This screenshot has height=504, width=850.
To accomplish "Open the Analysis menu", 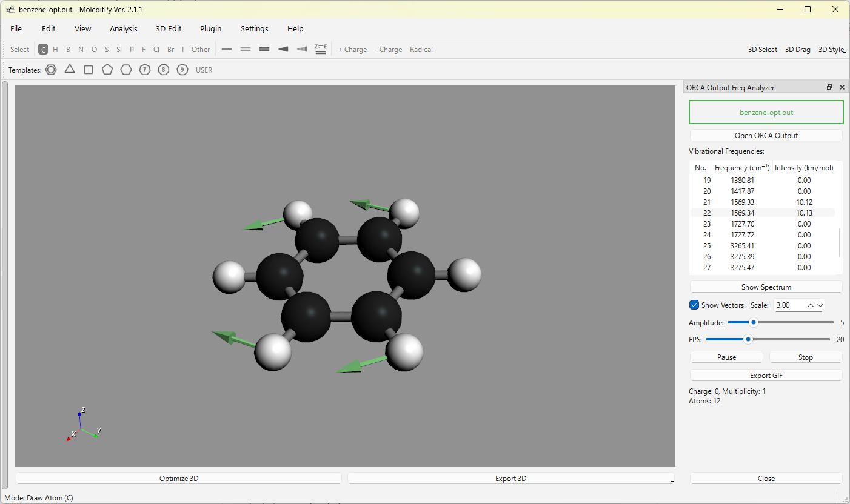I will tap(123, 28).
